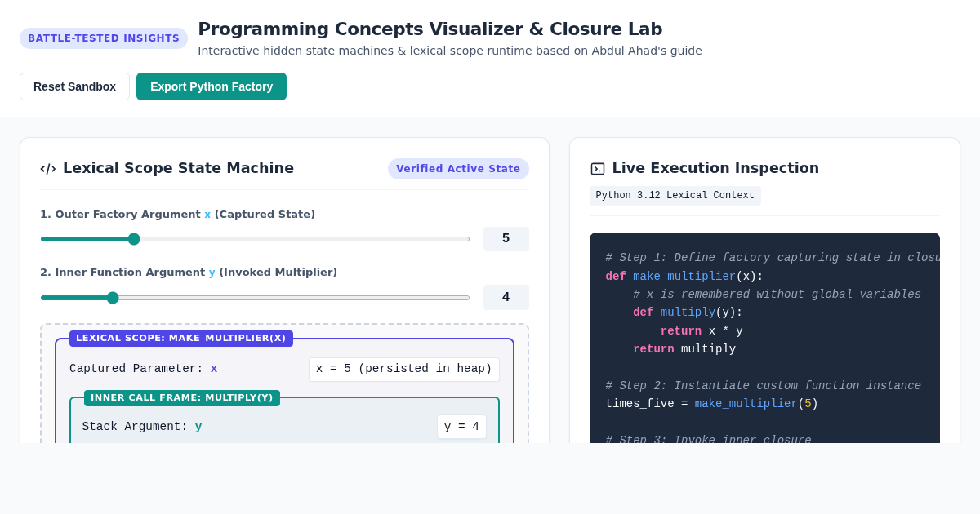
Task: Click the 'return multiply' code line
Action: (x=684, y=349)
